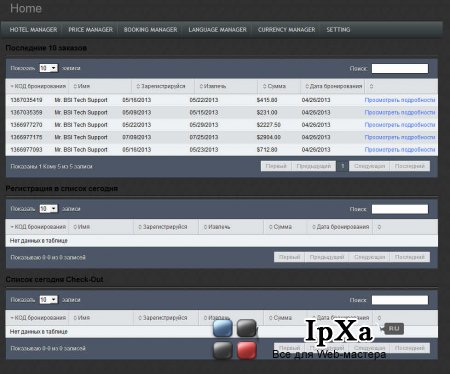This screenshot has height=374, width=450.
Task: Sort Регистрация в список сегодня by КОД бронирования
Action: point(38,227)
